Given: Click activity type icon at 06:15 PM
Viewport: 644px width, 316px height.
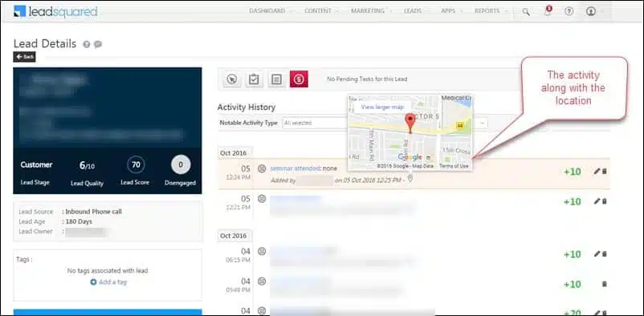Looking at the screenshot, I should tap(262, 251).
